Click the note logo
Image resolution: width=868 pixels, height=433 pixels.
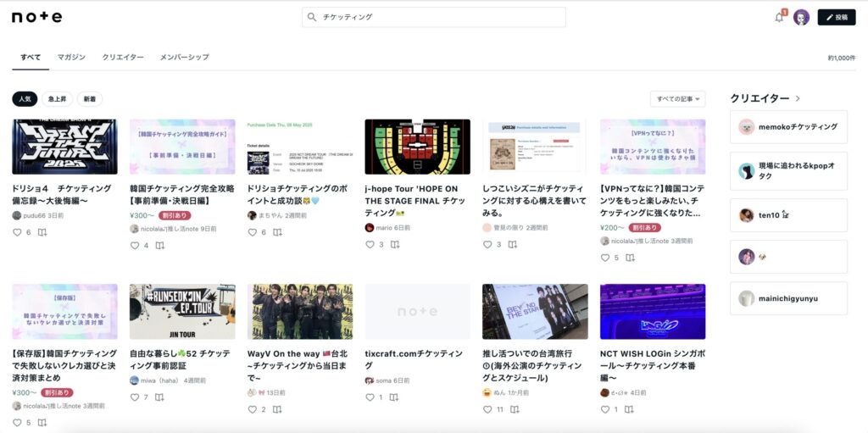coord(37,17)
